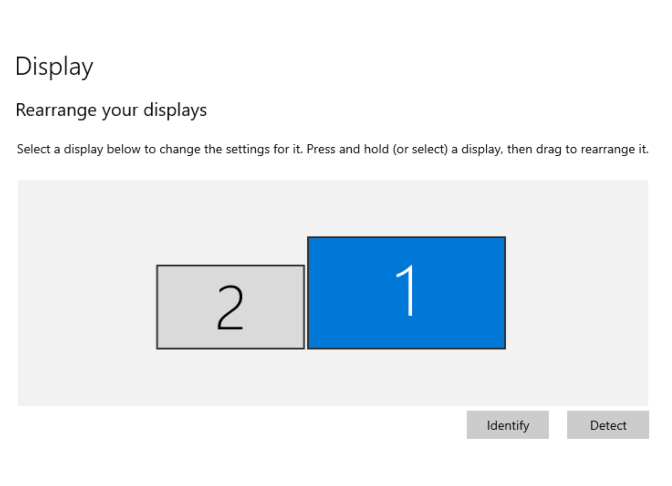Viewport: 672px width, 486px height.
Task: Click empty canvas area beside display 1
Action: [576, 293]
